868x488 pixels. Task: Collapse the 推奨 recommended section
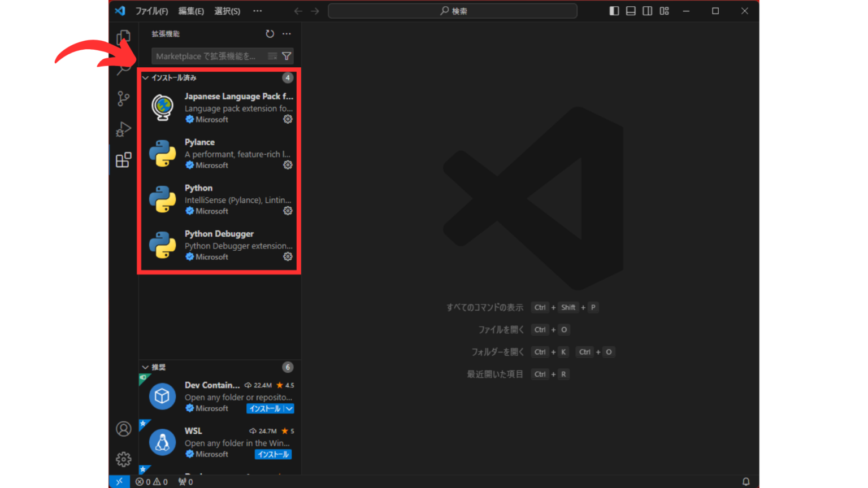pos(146,367)
